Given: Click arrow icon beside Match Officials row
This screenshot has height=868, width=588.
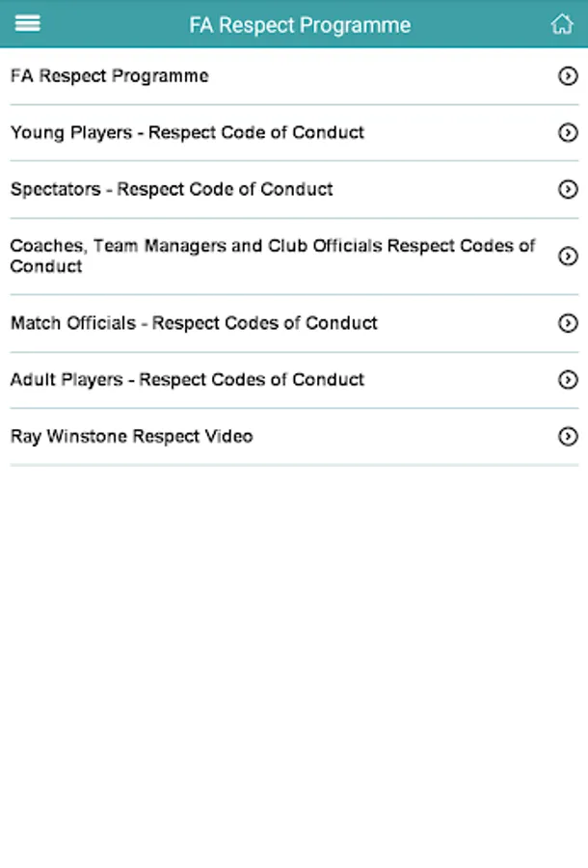Looking at the screenshot, I should (568, 323).
